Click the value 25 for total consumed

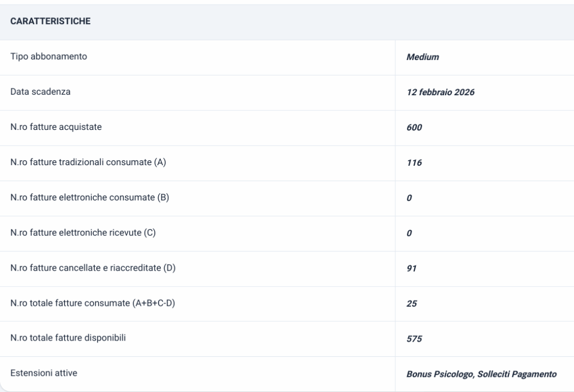coord(411,304)
